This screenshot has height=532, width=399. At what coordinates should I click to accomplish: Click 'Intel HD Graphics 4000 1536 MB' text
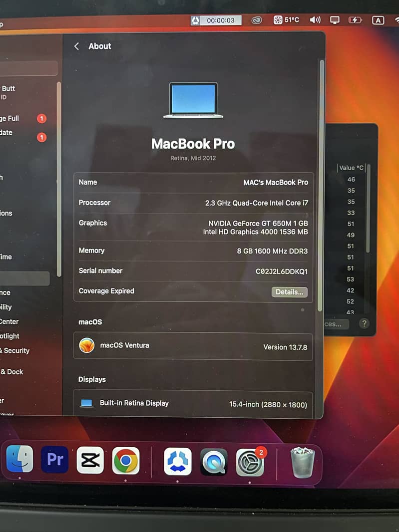(255, 232)
